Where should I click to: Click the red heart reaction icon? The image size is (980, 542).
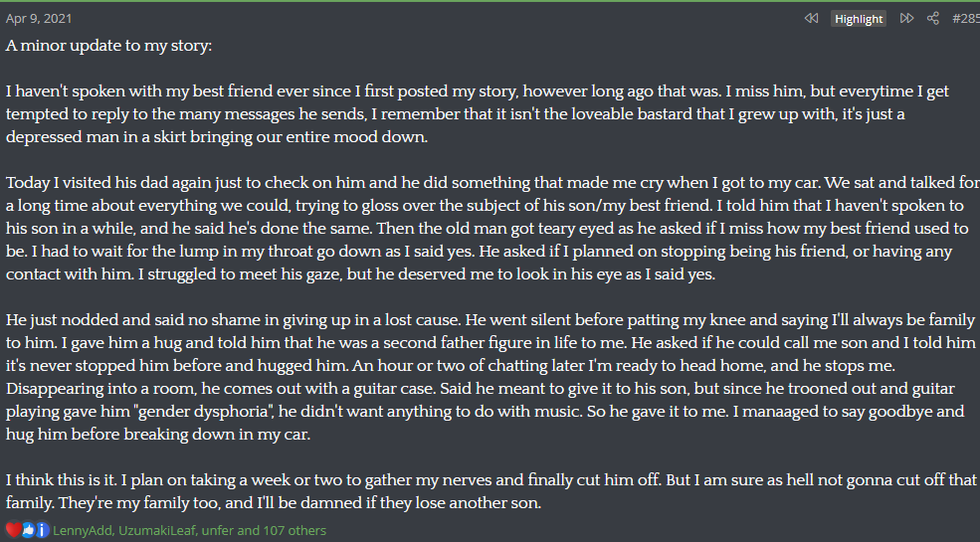tap(13, 530)
